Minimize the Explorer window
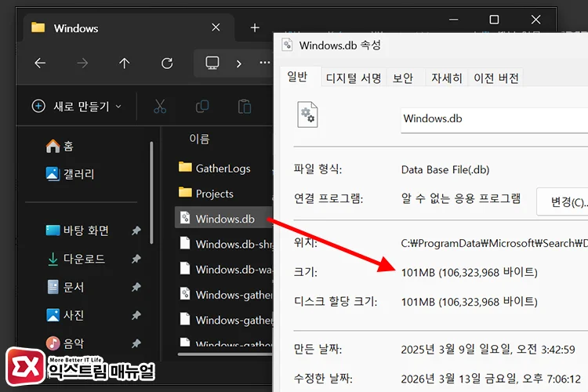Screen dimensions: 588x392 point(453,20)
